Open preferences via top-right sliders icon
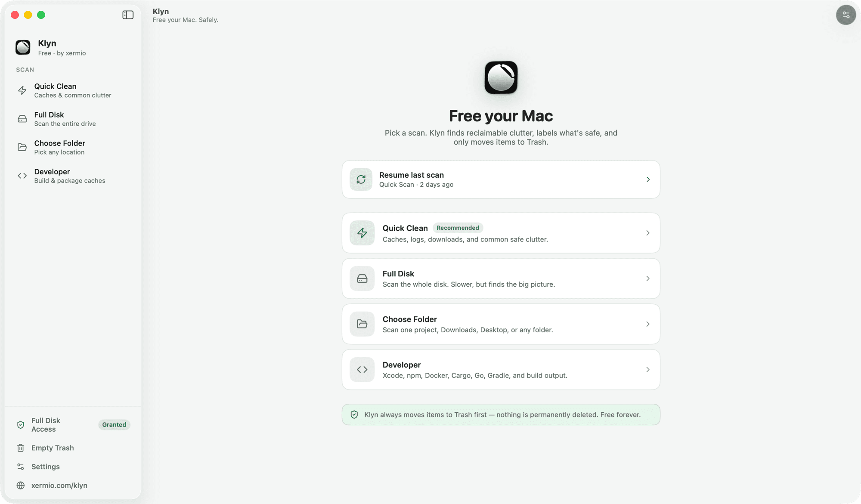The height and width of the screenshot is (504, 861). 846,15
